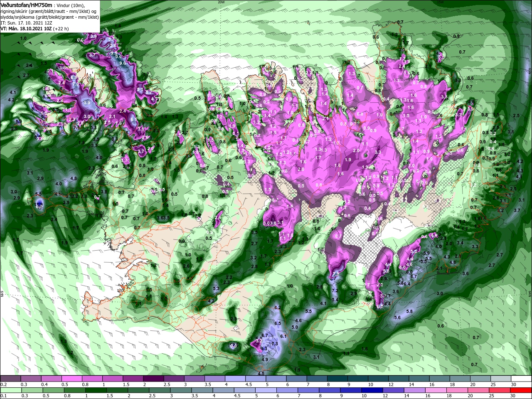Click the lavender 14 rain legend swatch

414,390
